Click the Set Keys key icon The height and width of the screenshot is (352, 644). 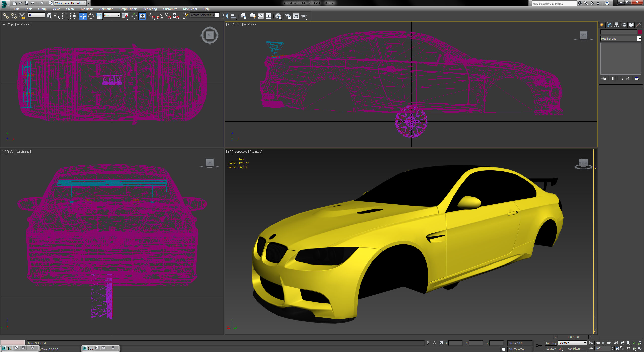click(x=539, y=346)
